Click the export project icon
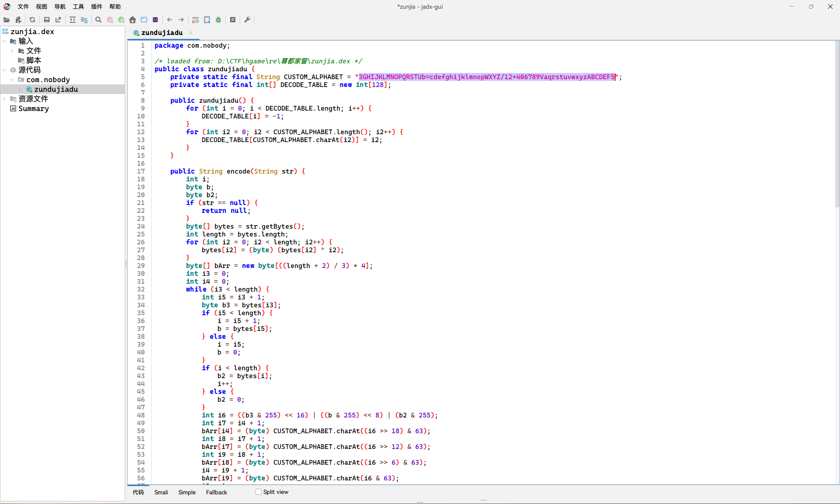The image size is (840, 504). 58,20
